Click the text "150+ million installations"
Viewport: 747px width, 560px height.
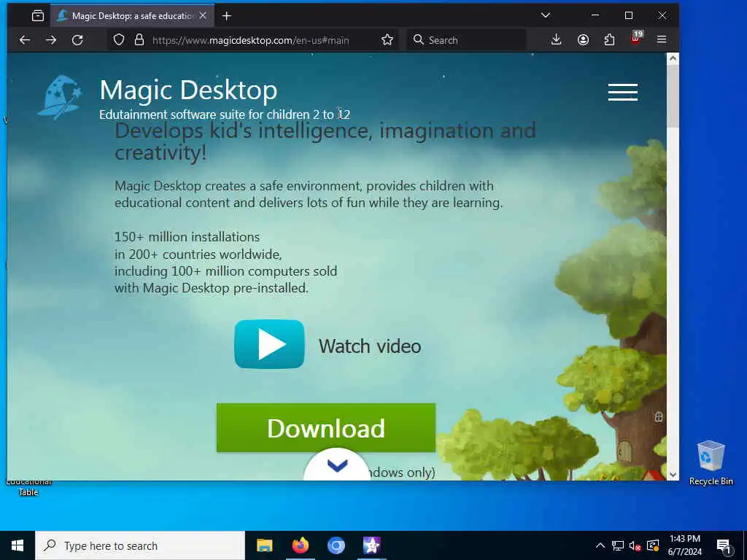coord(187,237)
